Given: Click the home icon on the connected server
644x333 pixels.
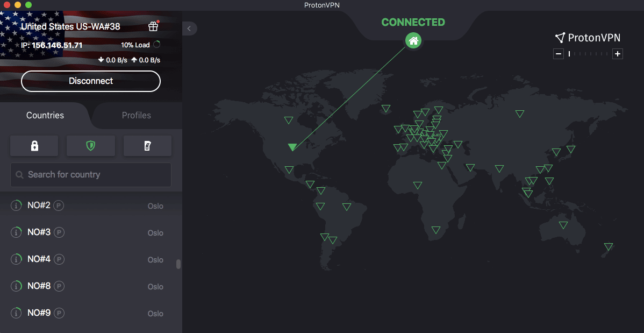Looking at the screenshot, I should pos(413,40).
